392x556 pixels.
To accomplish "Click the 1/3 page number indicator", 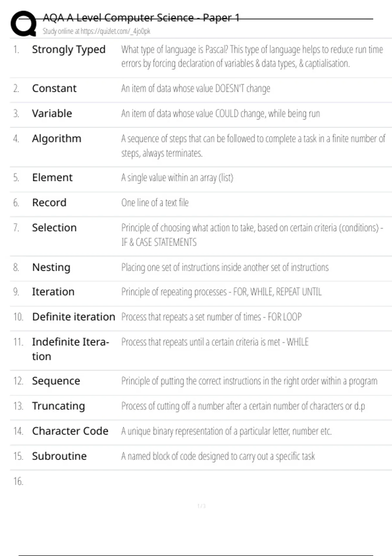I will 201,506.
